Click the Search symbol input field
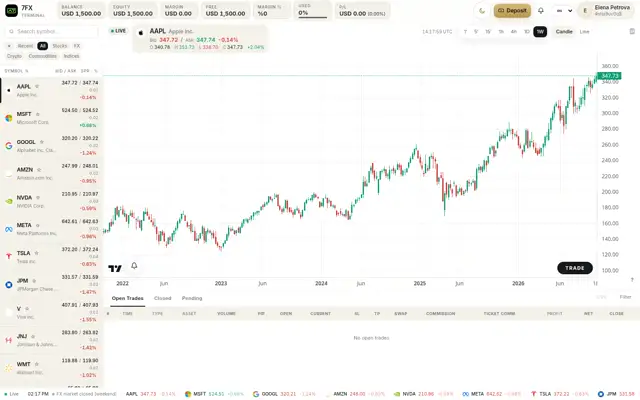 coord(52,31)
